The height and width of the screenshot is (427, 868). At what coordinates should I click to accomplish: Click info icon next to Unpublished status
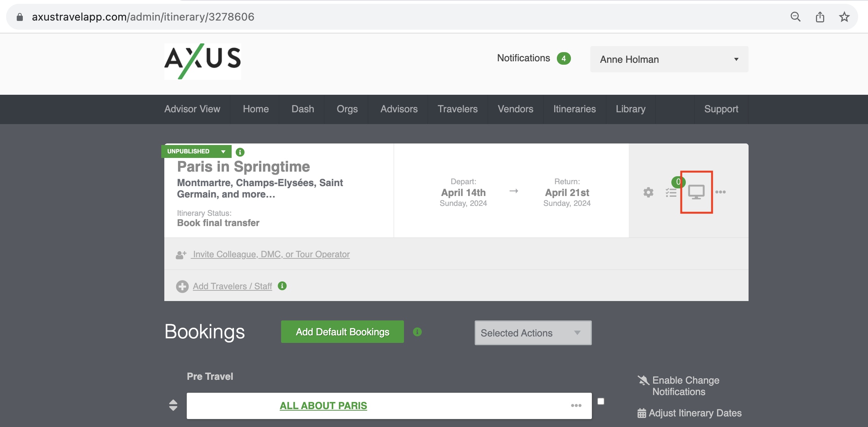coord(240,152)
